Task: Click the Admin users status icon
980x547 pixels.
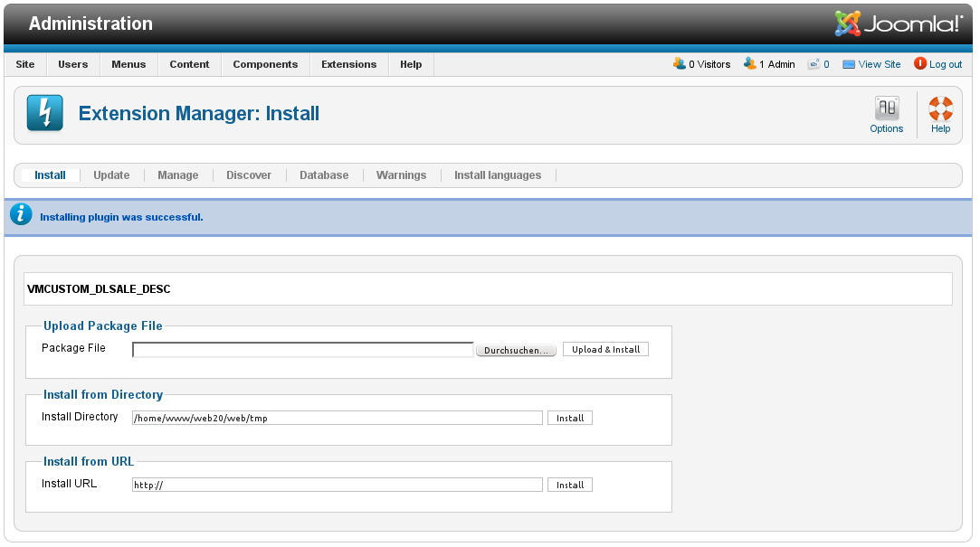Action: [749, 64]
